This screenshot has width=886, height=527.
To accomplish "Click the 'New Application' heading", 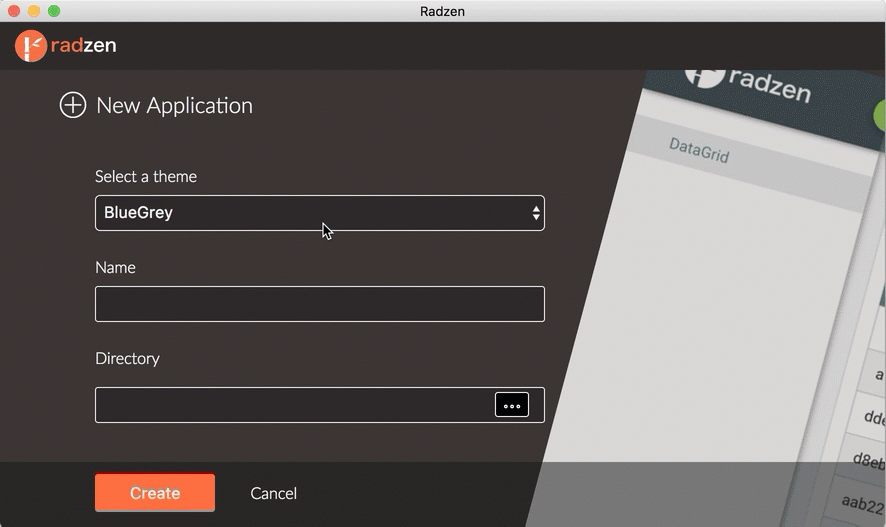I will (174, 106).
